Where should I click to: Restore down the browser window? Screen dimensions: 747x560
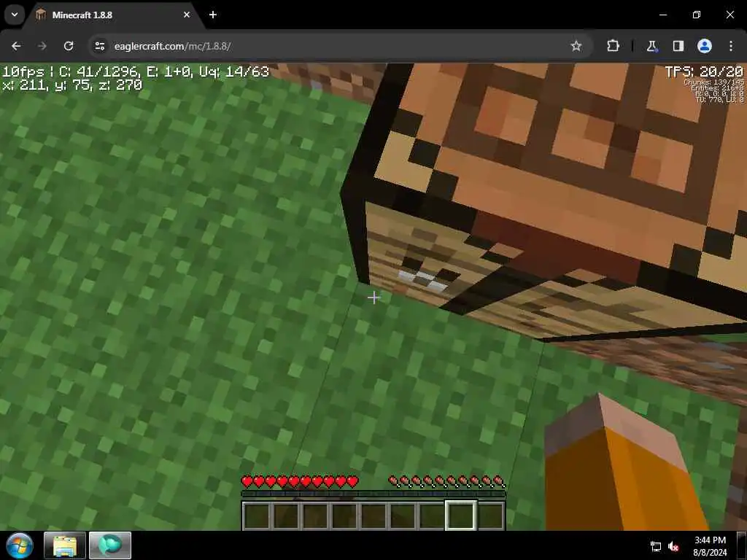pyautogui.click(x=697, y=15)
